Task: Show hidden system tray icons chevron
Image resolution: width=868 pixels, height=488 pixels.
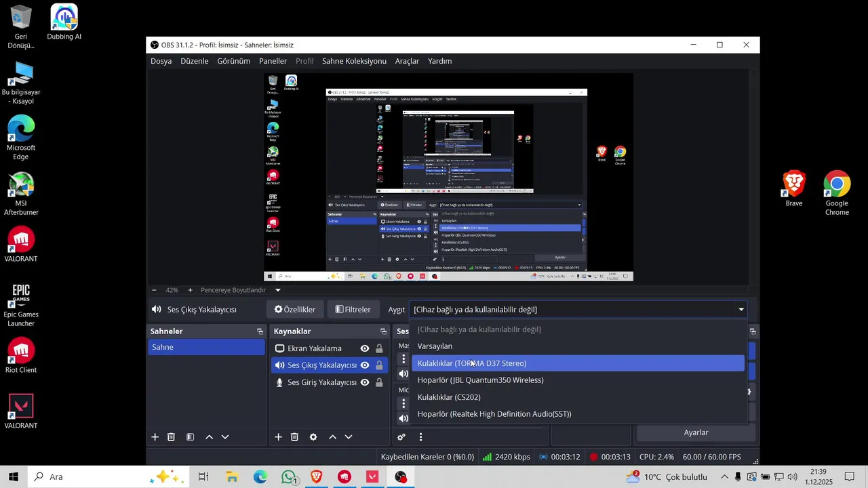Action: click(x=724, y=476)
